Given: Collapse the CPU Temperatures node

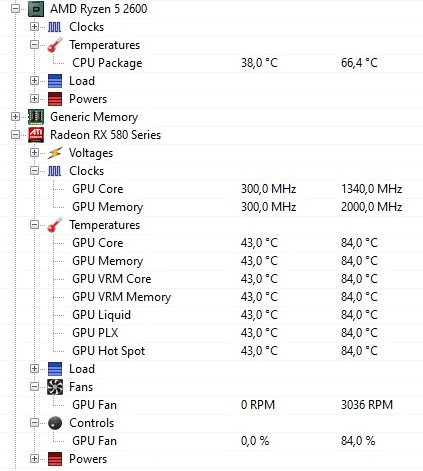Looking at the screenshot, I should (x=34, y=45).
